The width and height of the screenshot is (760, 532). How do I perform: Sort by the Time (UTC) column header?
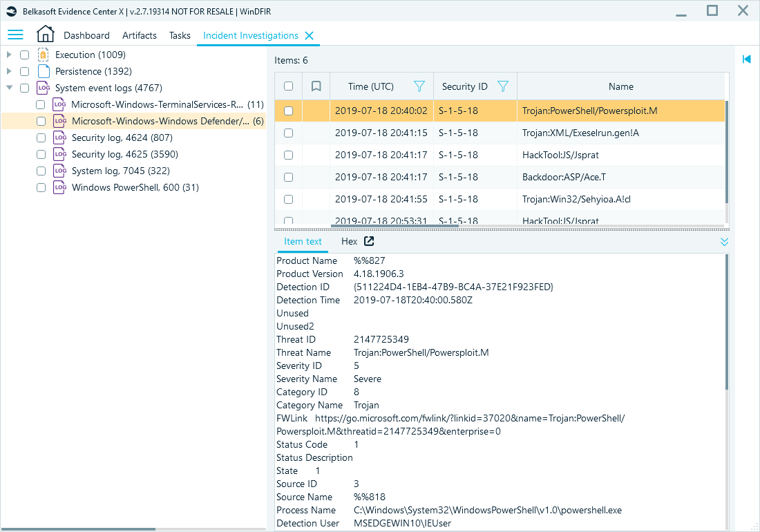pyautogui.click(x=371, y=86)
